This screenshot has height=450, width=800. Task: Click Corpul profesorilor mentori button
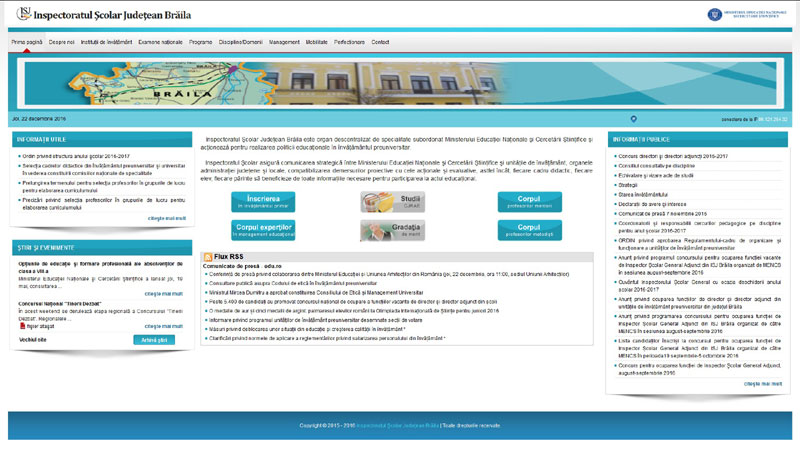[x=529, y=202]
